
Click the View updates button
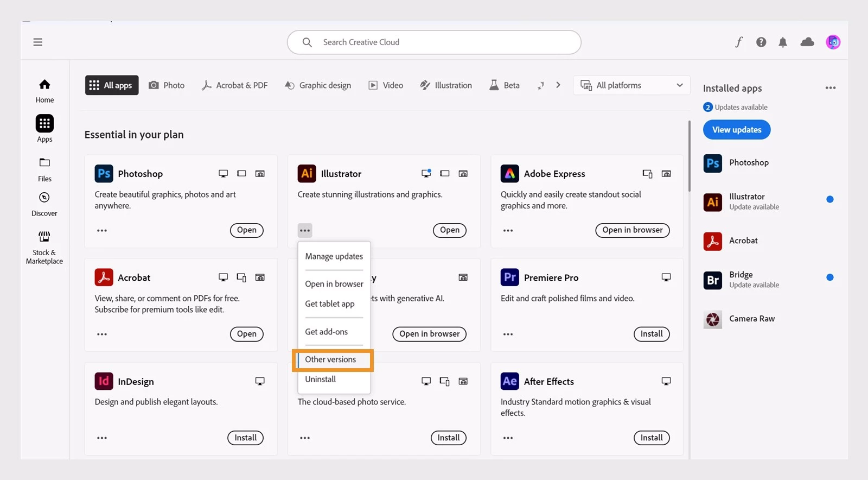tap(737, 130)
